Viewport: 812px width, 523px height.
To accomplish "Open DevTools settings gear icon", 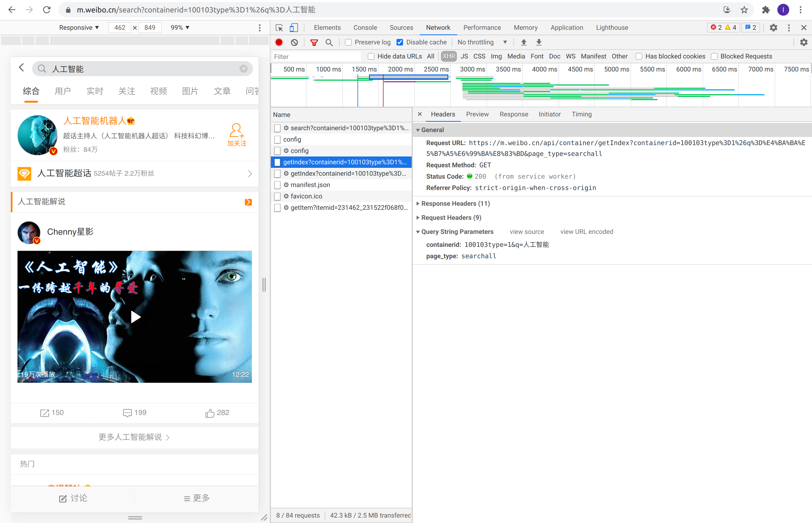I will (773, 28).
